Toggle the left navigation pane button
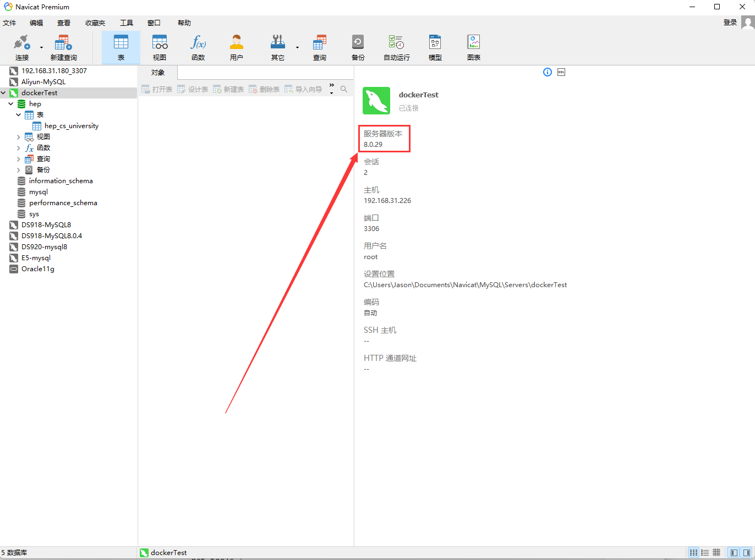Image resolution: width=755 pixels, height=560 pixels. coord(734,552)
